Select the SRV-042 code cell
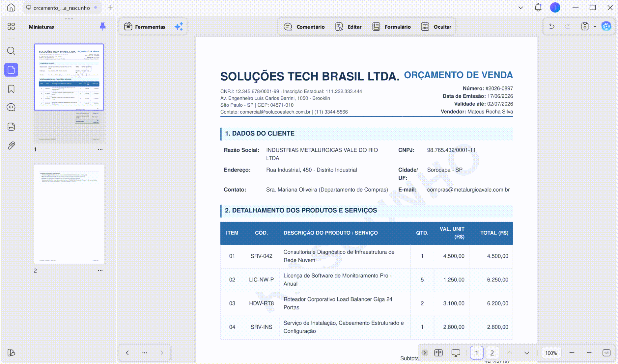The image size is (618, 364). [261, 256]
